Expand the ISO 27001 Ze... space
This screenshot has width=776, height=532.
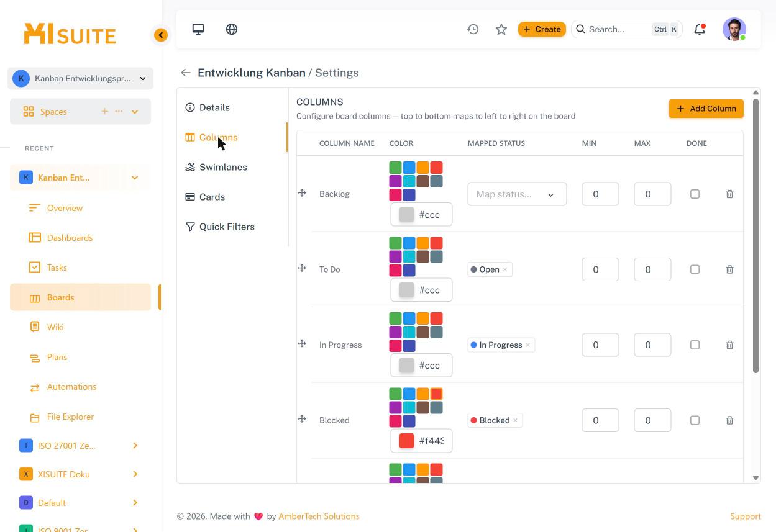[x=135, y=446]
